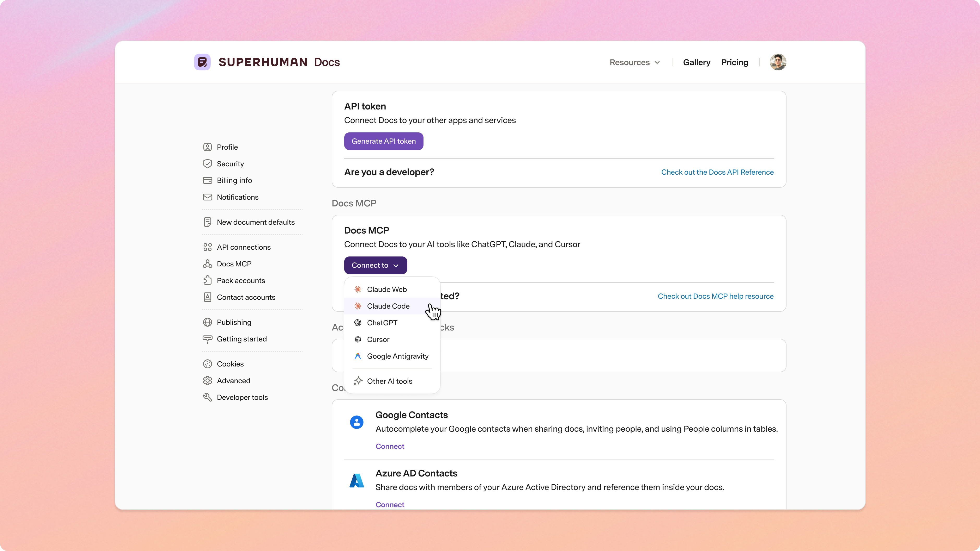
Task: Click the Google Contacts heading
Action: [x=412, y=415]
